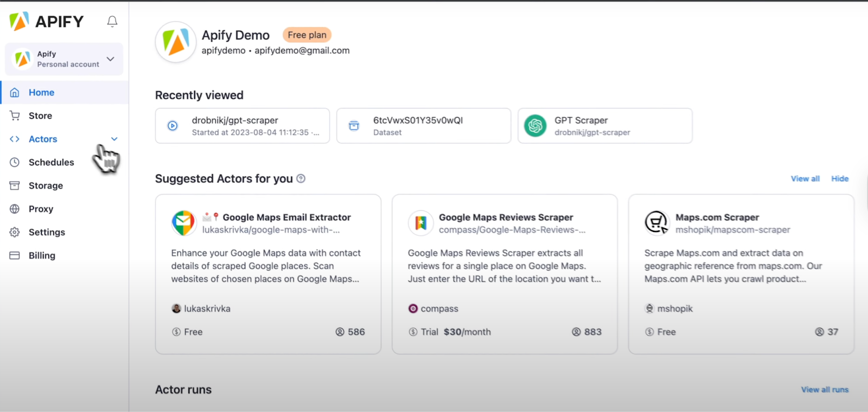This screenshot has width=868, height=412.
Task: Expand the Actors submenu chevron
Action: pos(114,139)
